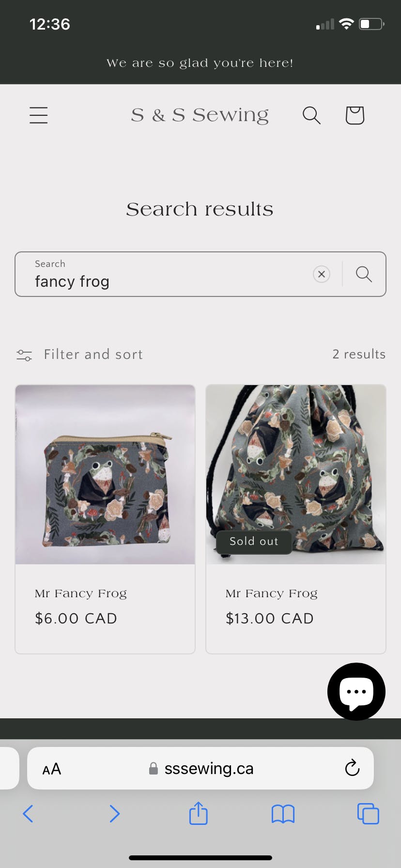
Task: Open the shopping cart bag icon
Action: pos(355,115)
